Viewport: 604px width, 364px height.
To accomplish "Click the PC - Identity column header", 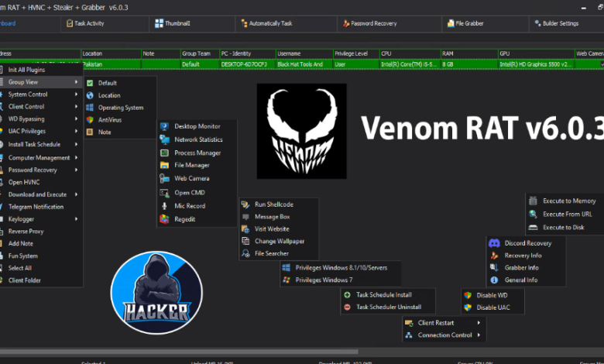I will pos(248,53).
